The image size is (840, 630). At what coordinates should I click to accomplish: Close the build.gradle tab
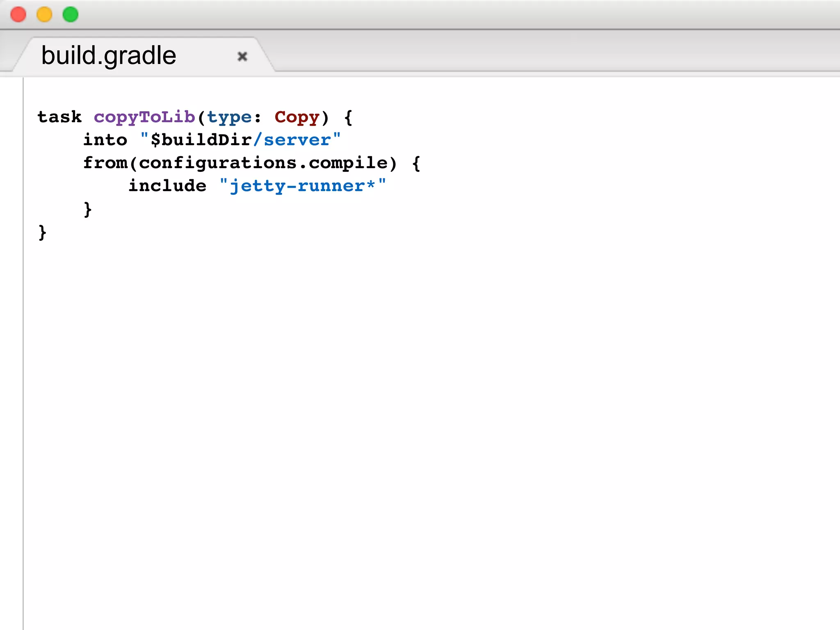(x=242, y=56)
